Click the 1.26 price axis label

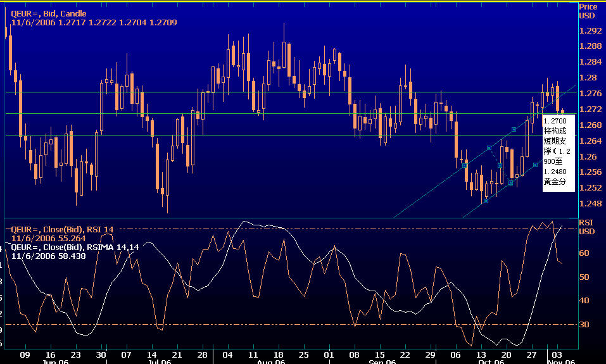click(x=588, y=157)
